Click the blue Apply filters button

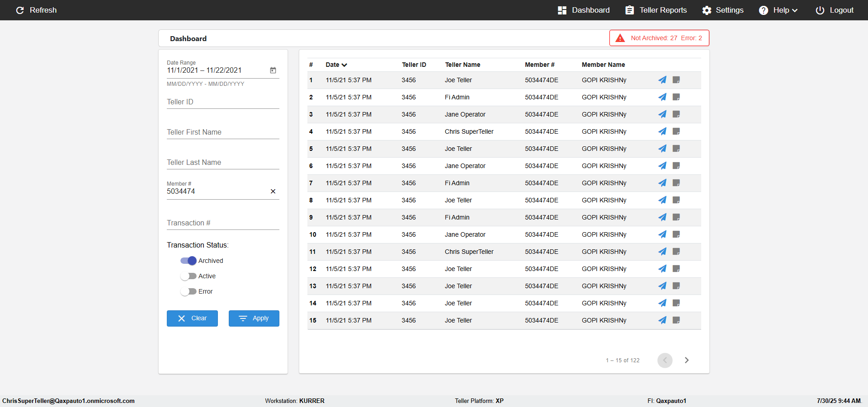(254, 318)
